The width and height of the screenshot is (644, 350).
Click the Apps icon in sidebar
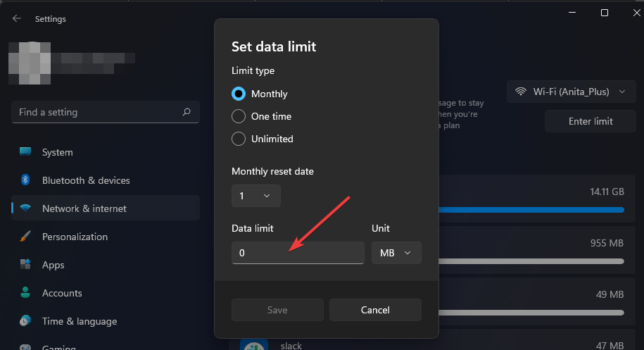(25, 265)
